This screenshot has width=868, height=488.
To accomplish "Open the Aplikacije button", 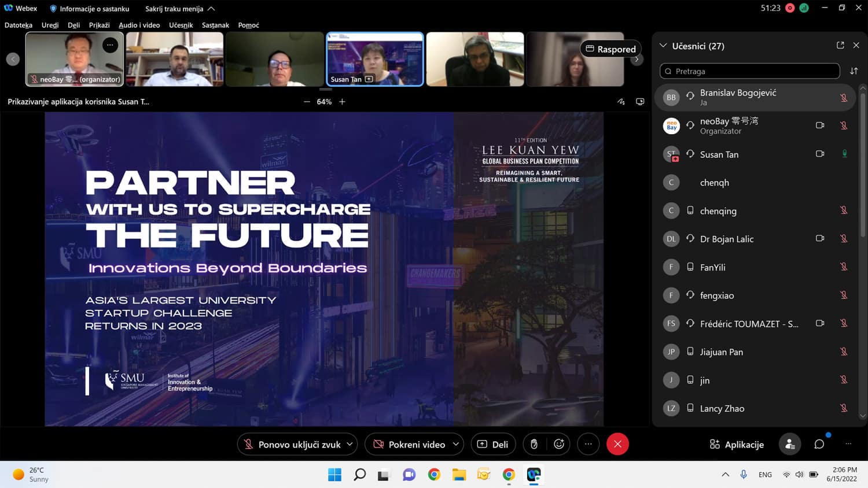I will (737, 444).
